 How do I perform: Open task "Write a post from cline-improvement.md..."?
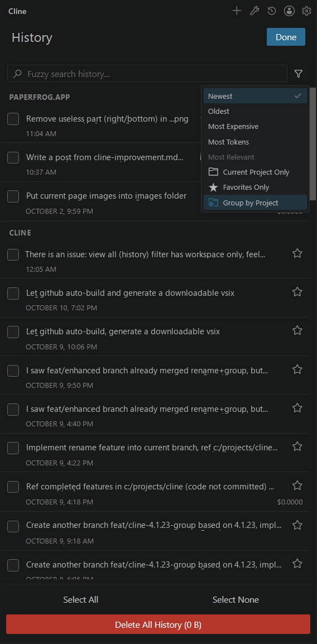(105, 157)
